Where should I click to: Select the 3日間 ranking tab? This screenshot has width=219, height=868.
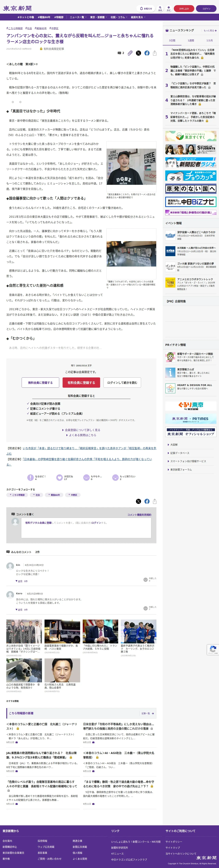pos(172,40)
